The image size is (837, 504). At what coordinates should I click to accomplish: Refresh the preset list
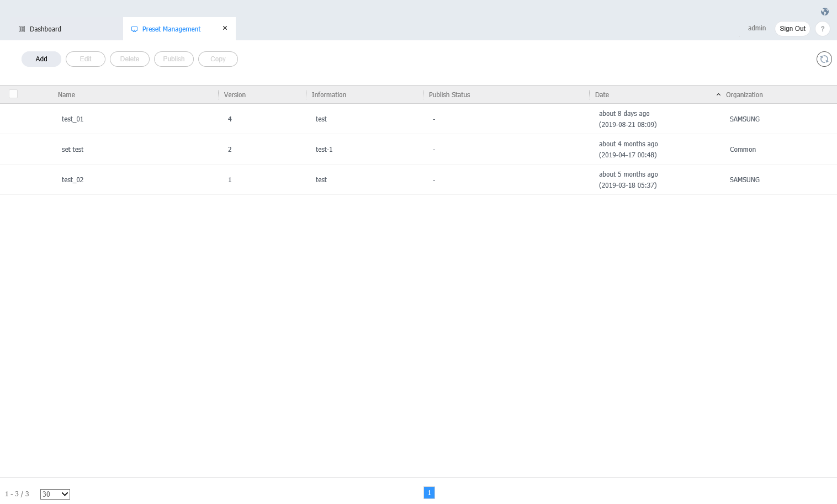[824, 59]
